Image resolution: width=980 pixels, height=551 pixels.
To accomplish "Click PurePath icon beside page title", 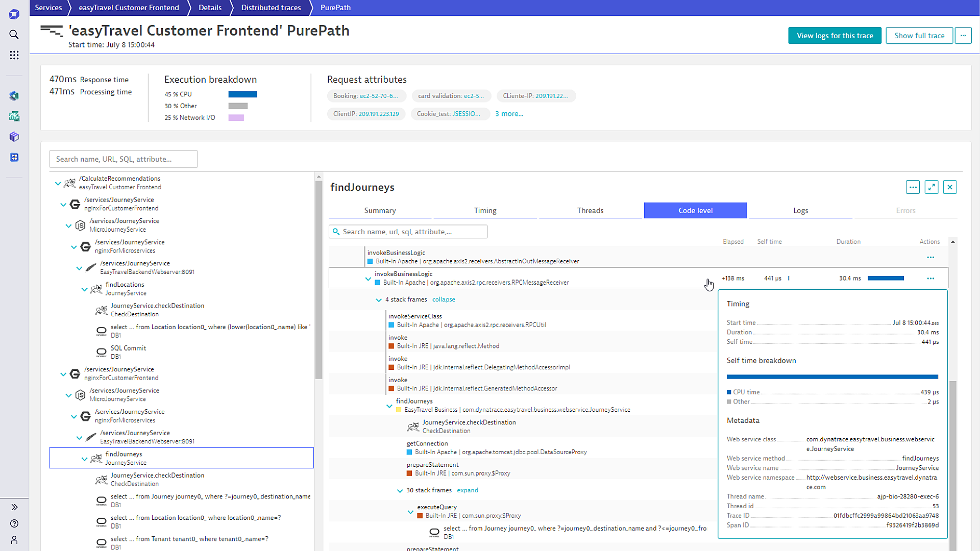I will (52, 31).
